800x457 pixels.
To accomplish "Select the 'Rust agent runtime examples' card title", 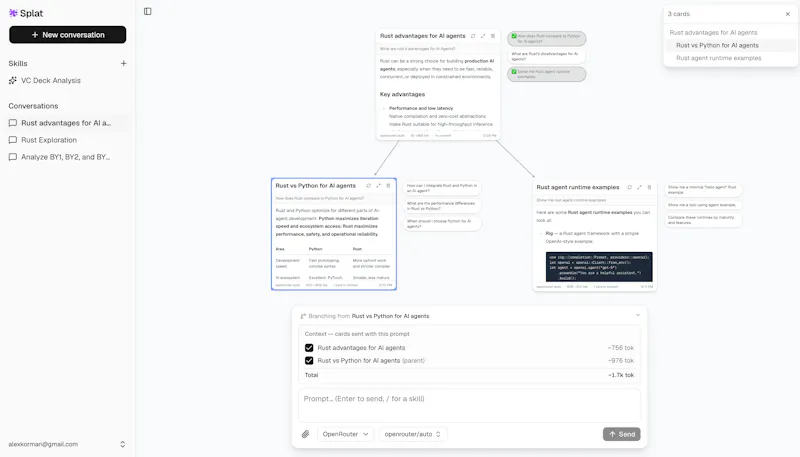I will coord(578,187).
